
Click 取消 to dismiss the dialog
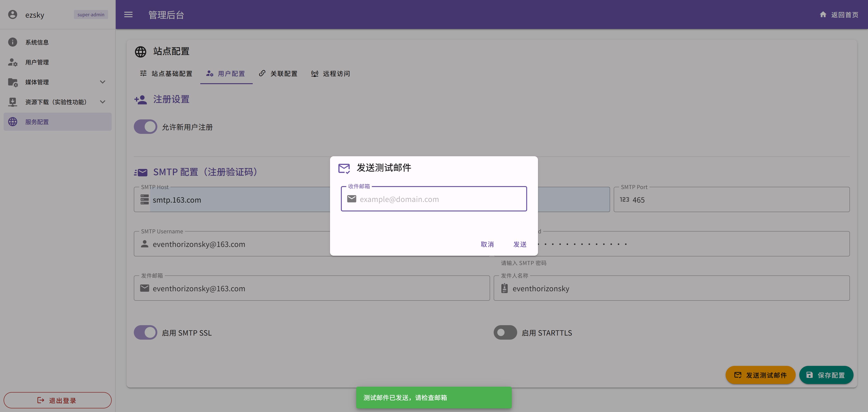[487, 244]
